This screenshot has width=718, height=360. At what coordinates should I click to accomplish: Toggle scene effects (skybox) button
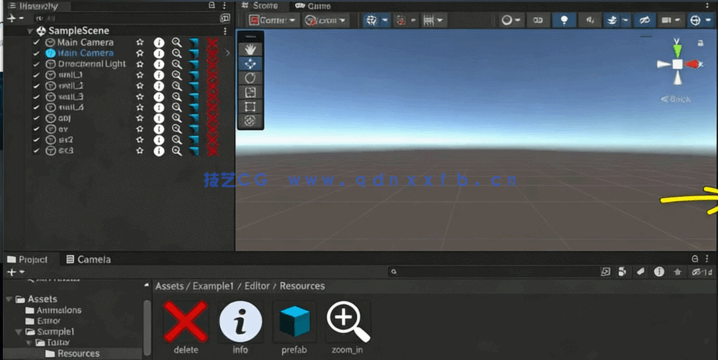[612, 20]
